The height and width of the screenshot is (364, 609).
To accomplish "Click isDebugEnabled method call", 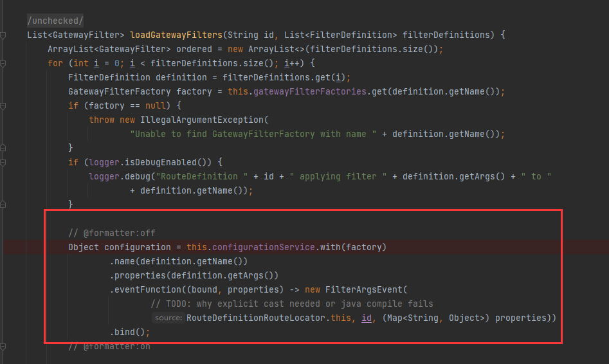I will [x=165, y=162].
